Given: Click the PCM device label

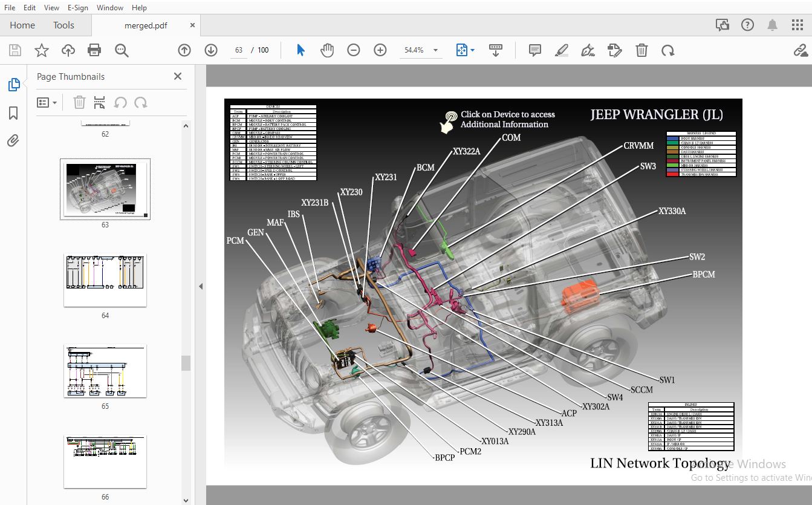Looking at the screenshot, I should (235, 241).
